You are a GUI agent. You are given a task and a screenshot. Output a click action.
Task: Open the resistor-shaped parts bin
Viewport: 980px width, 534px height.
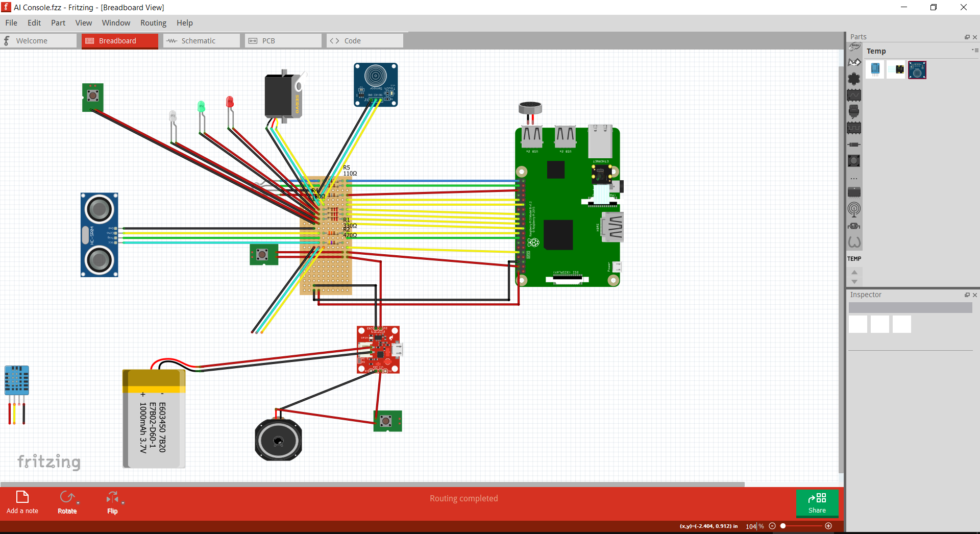click(854, 144)
